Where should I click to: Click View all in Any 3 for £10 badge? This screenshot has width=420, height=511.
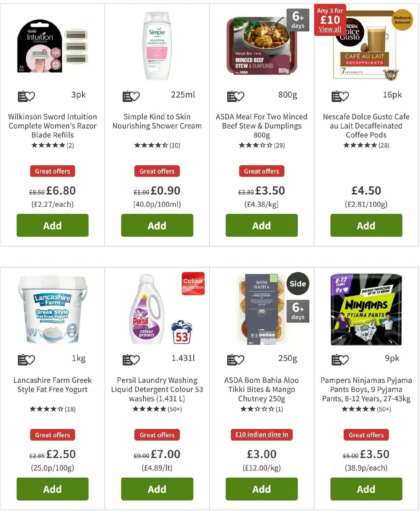coord(330,29)
